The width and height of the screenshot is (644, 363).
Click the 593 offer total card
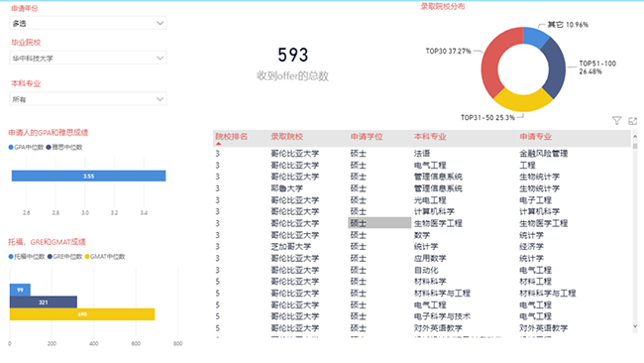tap(293, 63)
